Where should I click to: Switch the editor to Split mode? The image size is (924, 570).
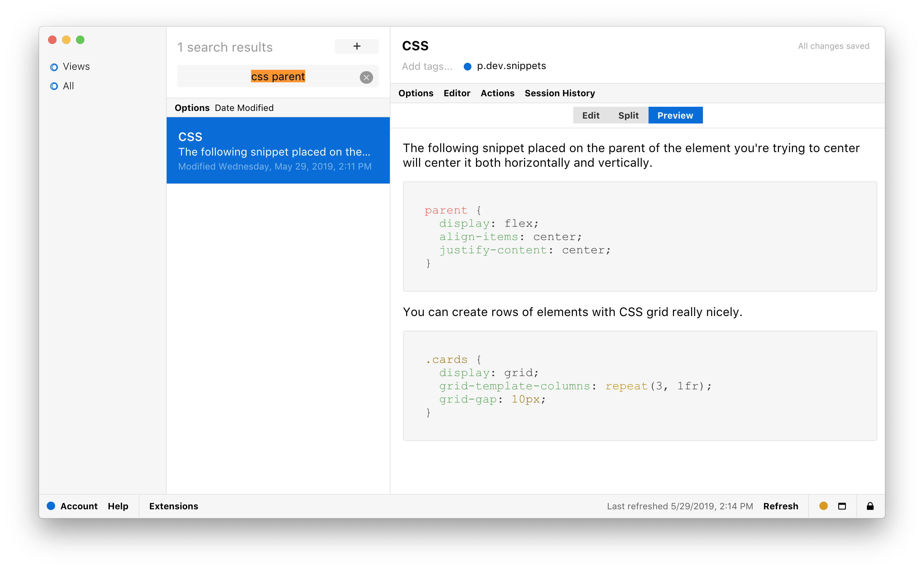point(628,115)
